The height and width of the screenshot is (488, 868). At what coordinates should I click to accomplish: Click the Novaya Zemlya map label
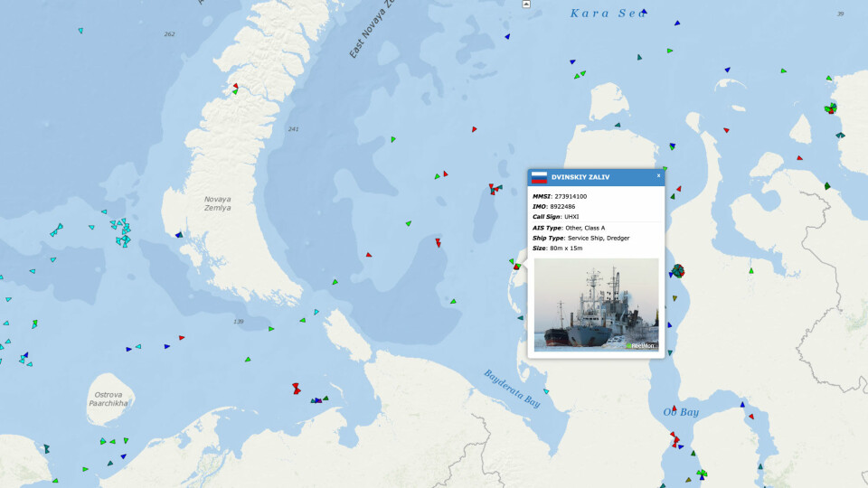pos(217,203)
